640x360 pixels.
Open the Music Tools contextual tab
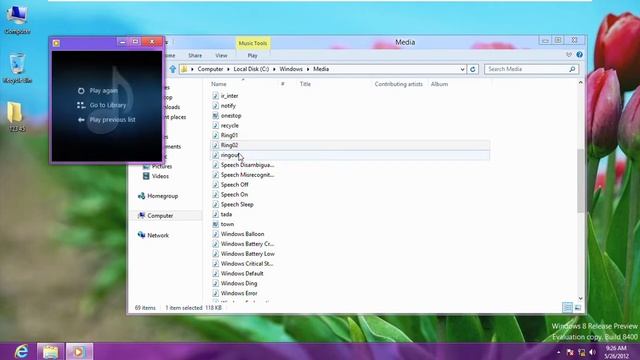[253, 43]
